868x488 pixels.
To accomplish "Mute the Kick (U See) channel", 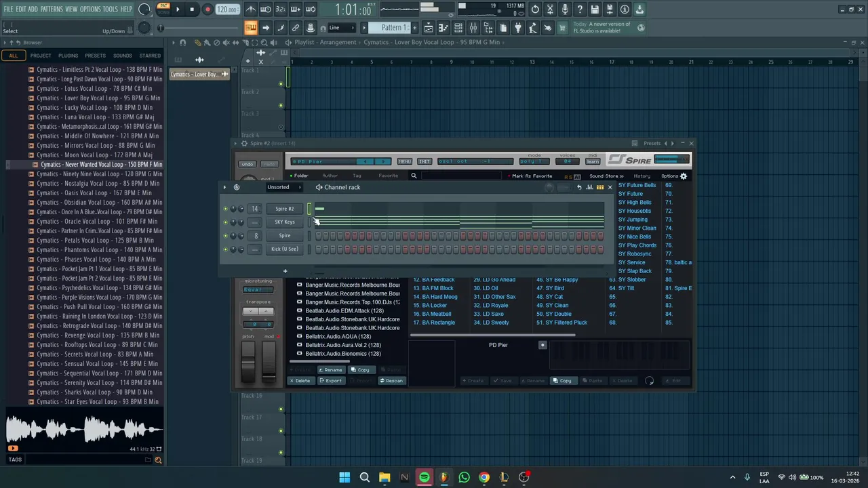I will 226,249.
